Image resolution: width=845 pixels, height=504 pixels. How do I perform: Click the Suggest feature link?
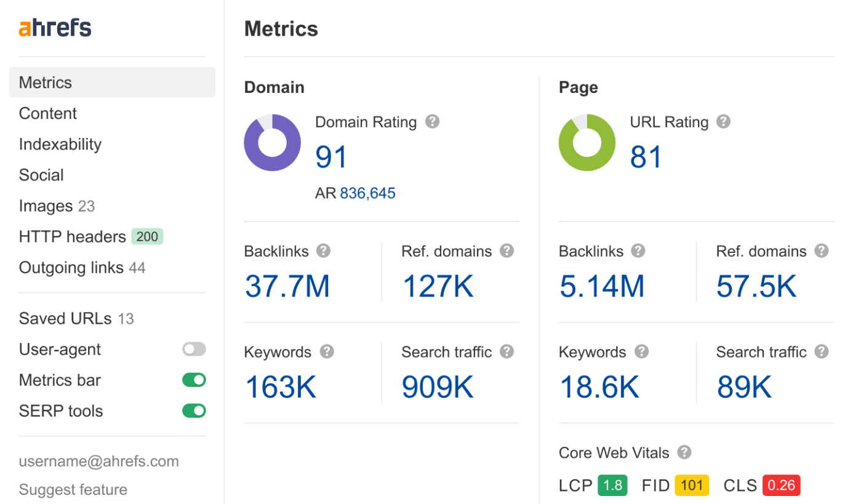[73, 490]
